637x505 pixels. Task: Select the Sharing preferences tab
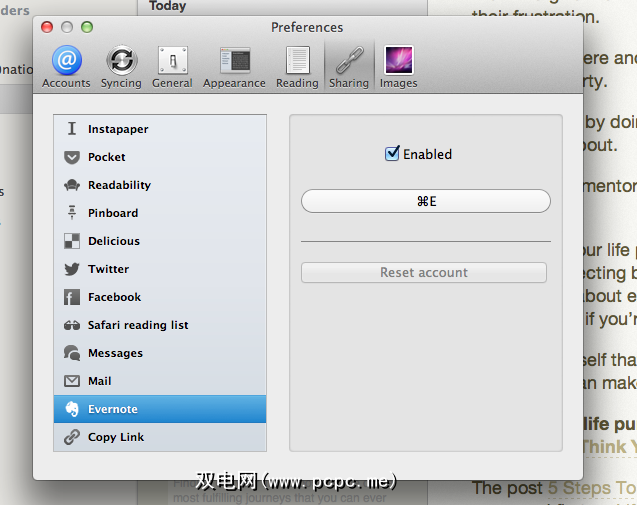349,67
